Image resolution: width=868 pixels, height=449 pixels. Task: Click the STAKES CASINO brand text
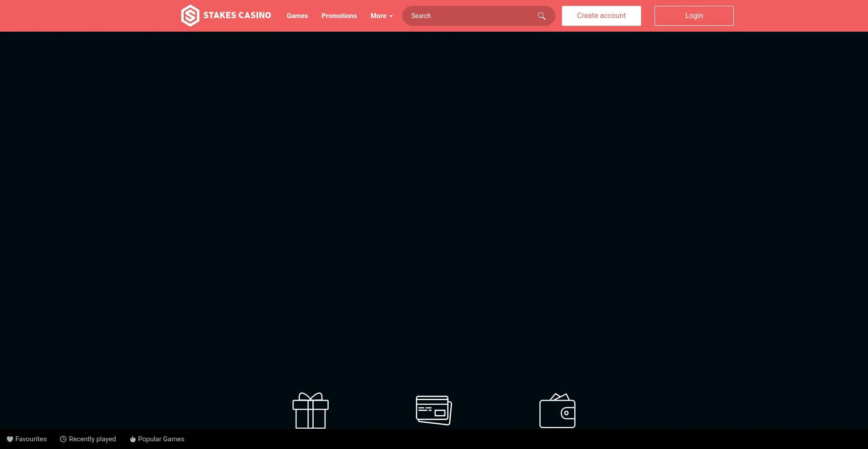237,15
